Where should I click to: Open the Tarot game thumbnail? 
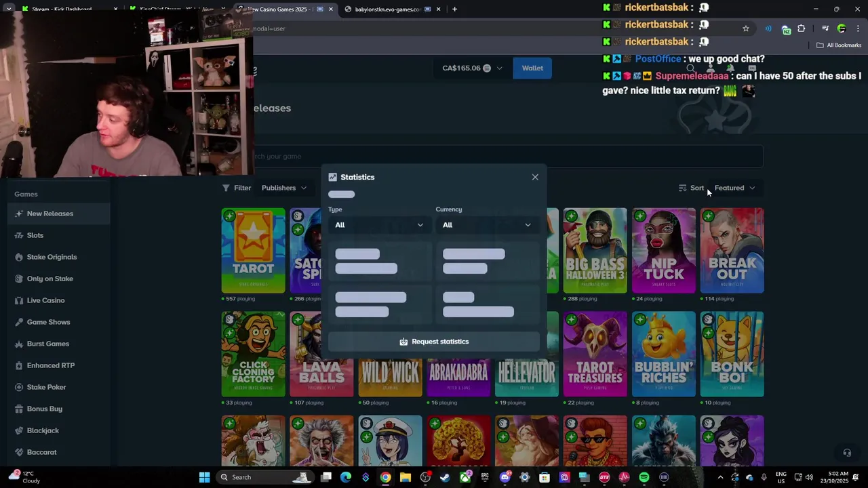click(x=254, y=251)
